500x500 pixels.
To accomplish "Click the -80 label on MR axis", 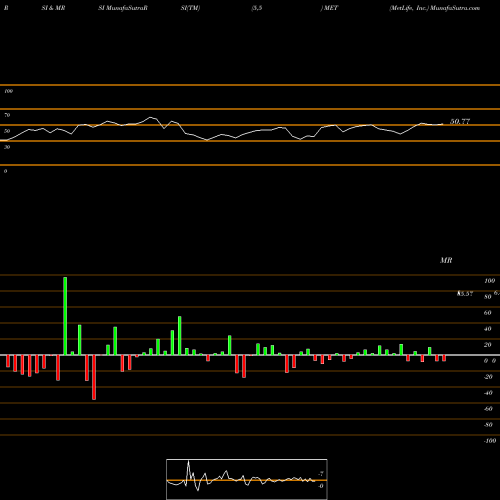I will (x=488, y=425).
